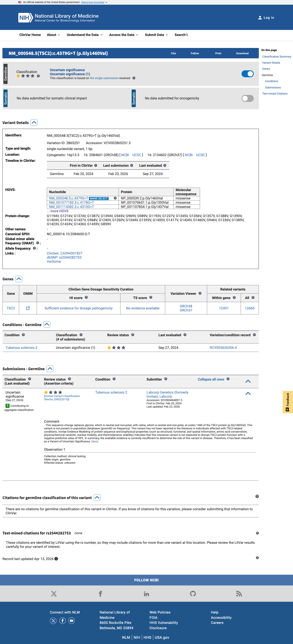This screenshot has height=644, width=293.
Task: Open Last submission help icon
Action: [x=132, y=165]
